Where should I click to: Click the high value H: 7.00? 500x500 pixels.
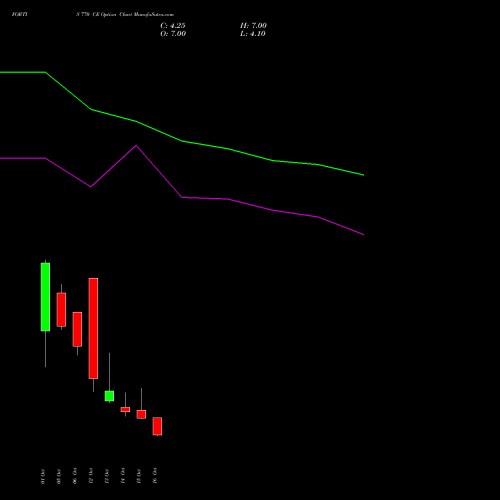point(253,26)
